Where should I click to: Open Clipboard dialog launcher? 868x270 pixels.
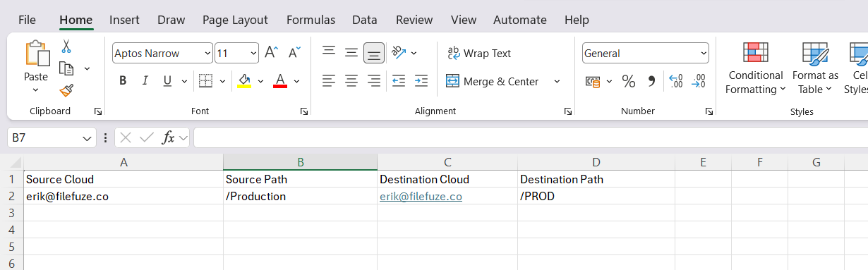[97, 111]
